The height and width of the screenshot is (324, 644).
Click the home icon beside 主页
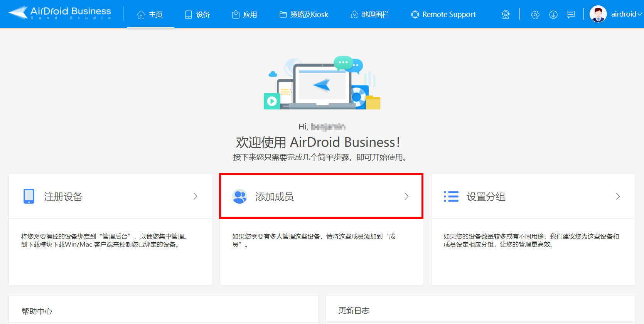point(141,15)
